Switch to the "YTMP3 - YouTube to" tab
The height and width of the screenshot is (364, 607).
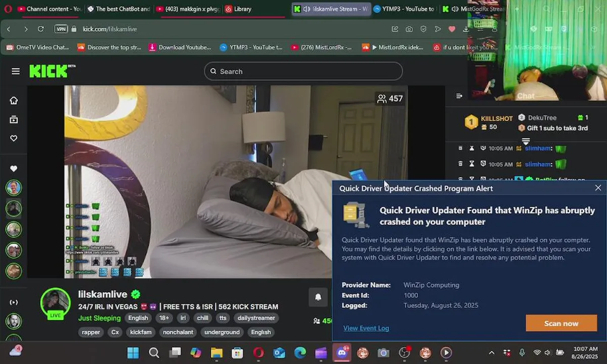[404, 9]
